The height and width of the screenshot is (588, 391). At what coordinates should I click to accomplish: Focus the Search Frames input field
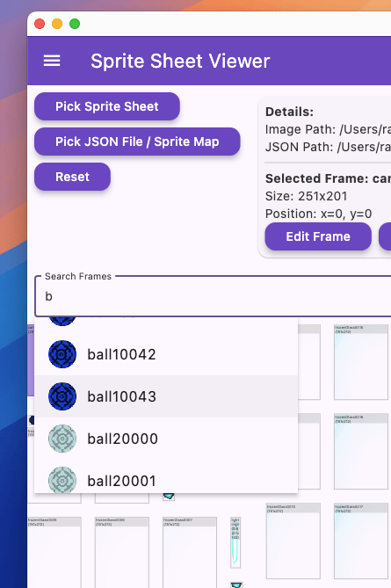click(x=214, y=296)
